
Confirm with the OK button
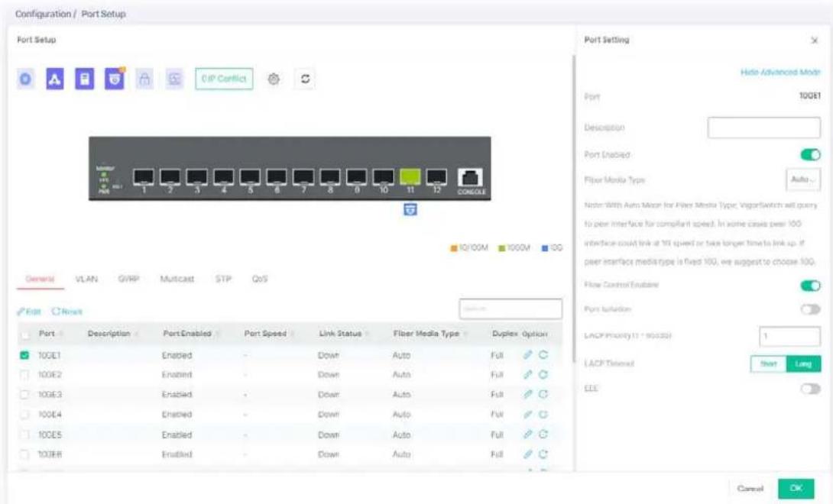coord(796,489)
